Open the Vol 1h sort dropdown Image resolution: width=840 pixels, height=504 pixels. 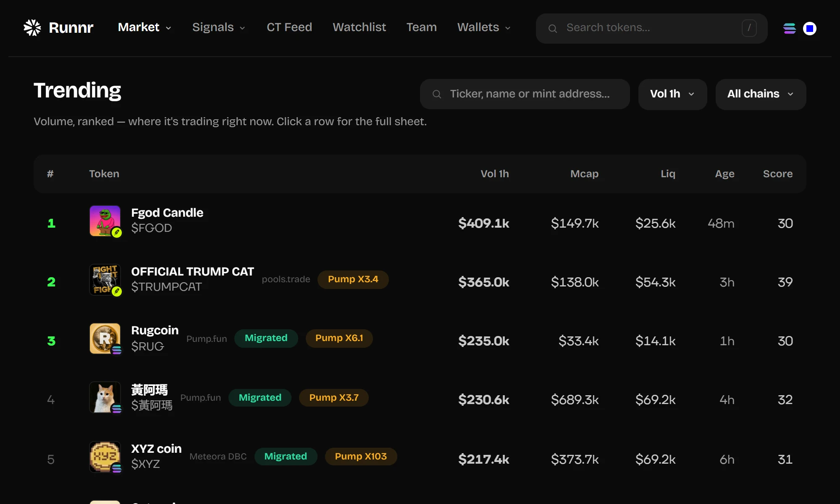(x=672, y=94)
